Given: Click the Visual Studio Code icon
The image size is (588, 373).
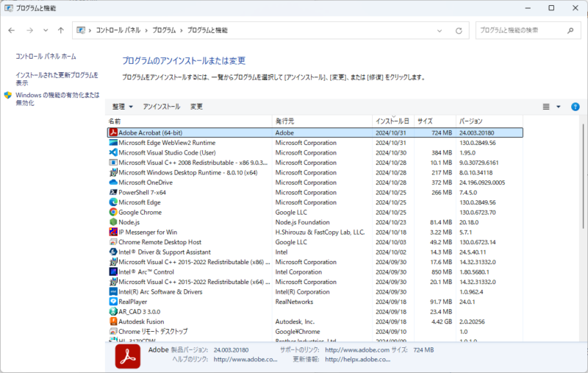Looking at the screenshot, I should [113, 152].
